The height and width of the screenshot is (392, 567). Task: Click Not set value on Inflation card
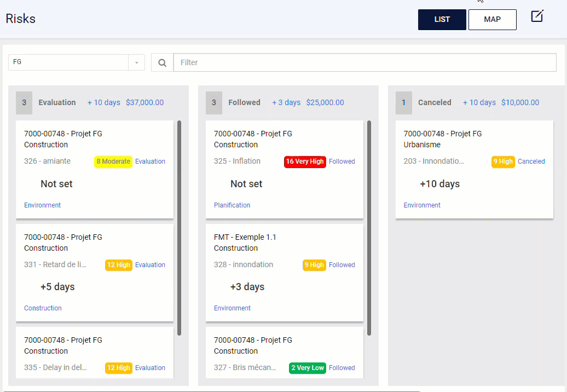pyautogui.click(x=246, y=184)
